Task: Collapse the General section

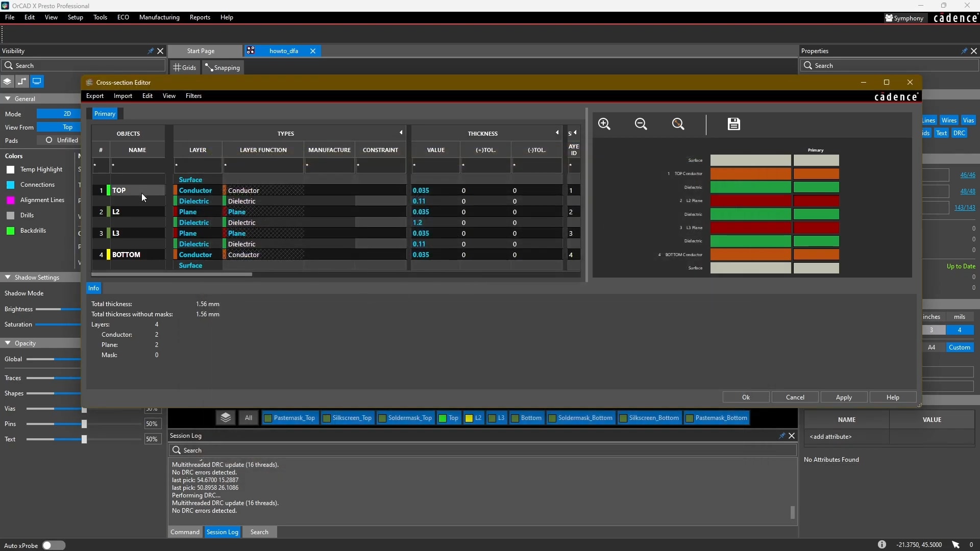Action: 8,98
